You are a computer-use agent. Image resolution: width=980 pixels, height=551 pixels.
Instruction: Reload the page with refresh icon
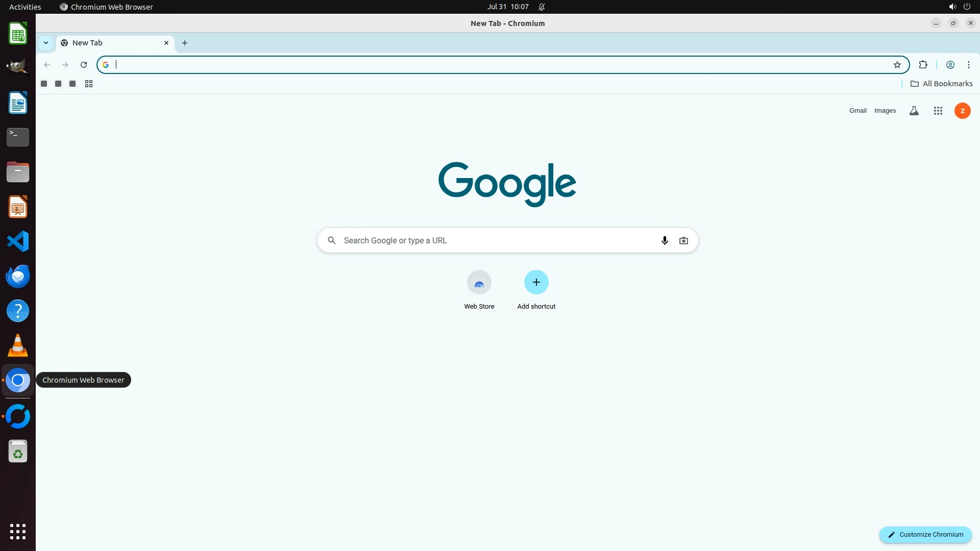coord(84,65)
